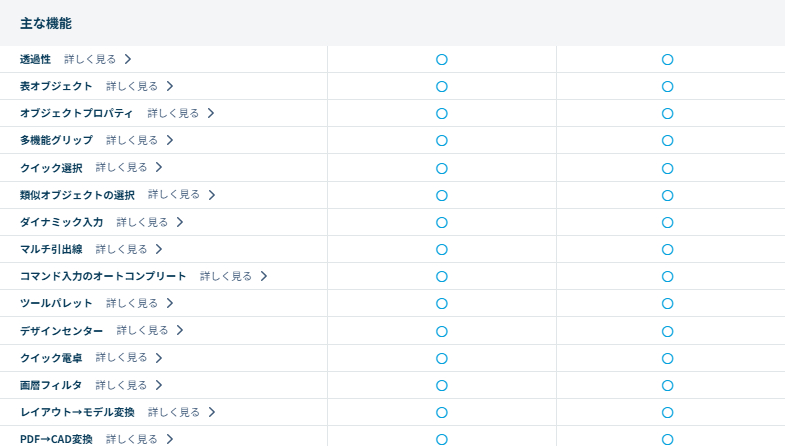785x446 pixels.
Task: Click the chevron arrow beside 表オブジェクト
Action: pos(170,86)
